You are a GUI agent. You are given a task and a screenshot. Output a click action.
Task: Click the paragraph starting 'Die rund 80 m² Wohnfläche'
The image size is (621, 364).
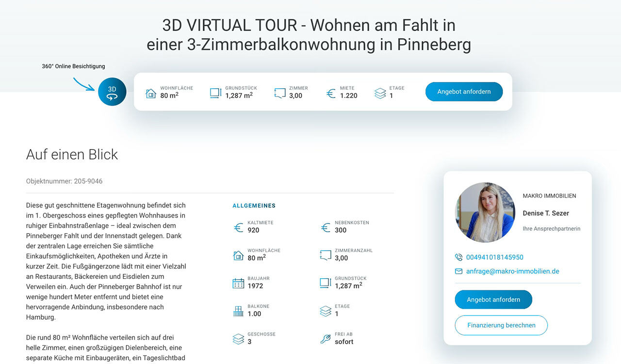106,348
